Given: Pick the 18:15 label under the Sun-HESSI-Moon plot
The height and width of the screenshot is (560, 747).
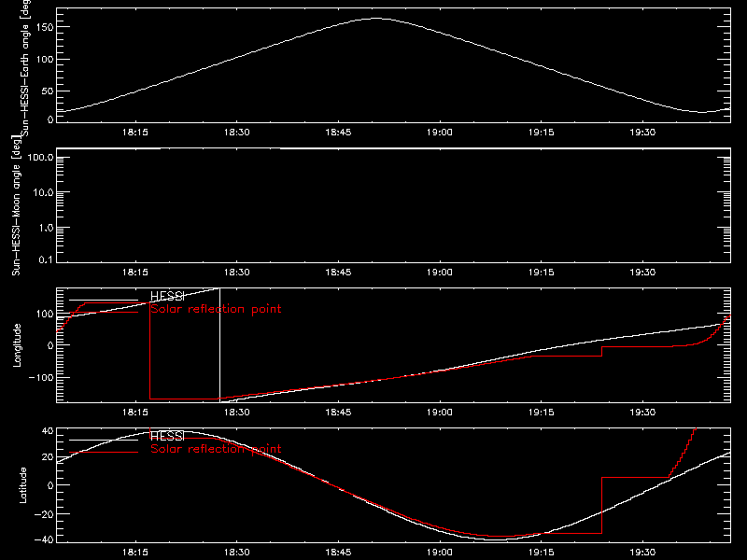Looking at the screenshot, I should tap(135, 273).
